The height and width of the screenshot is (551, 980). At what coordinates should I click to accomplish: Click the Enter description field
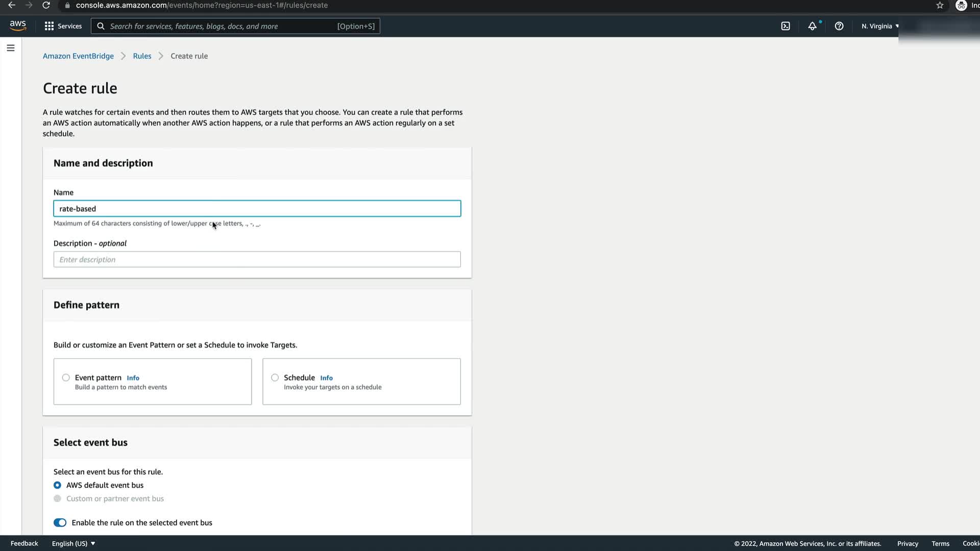coord(257,259)
